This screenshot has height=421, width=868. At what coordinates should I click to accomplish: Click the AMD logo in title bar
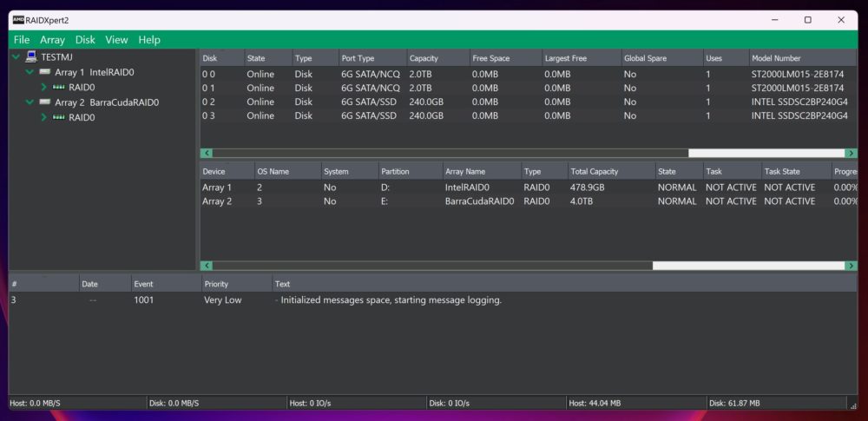[18, 20]
